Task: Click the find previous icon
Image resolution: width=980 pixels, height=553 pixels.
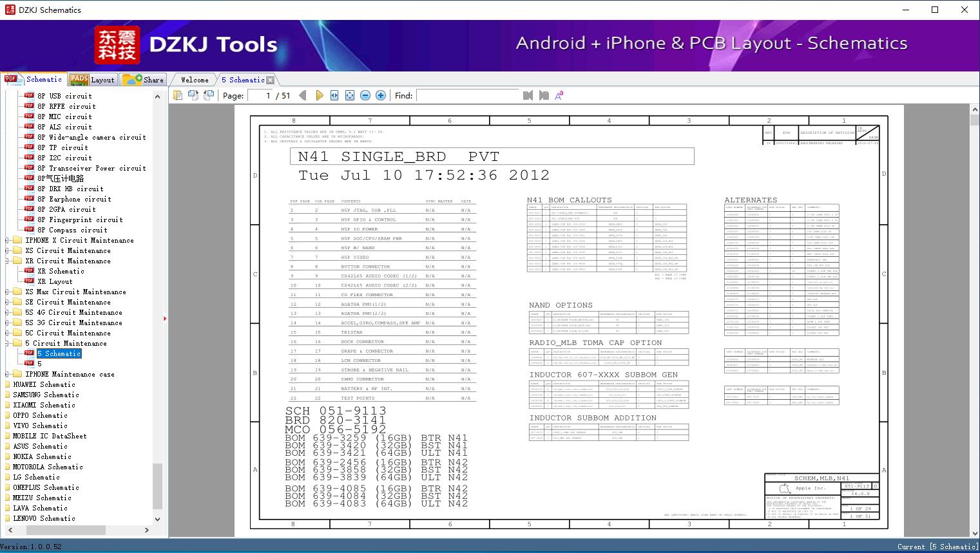Action: click(x=528, y=95)
